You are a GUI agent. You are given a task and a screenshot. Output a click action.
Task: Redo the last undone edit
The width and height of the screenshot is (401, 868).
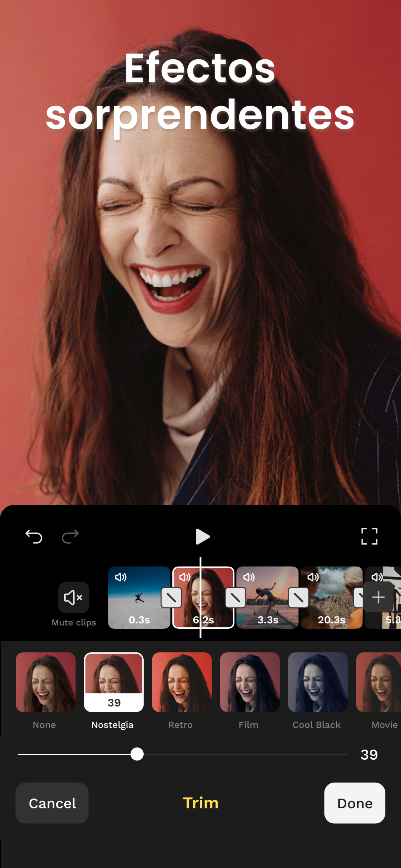pyautogui.click(x=70, y=536)
